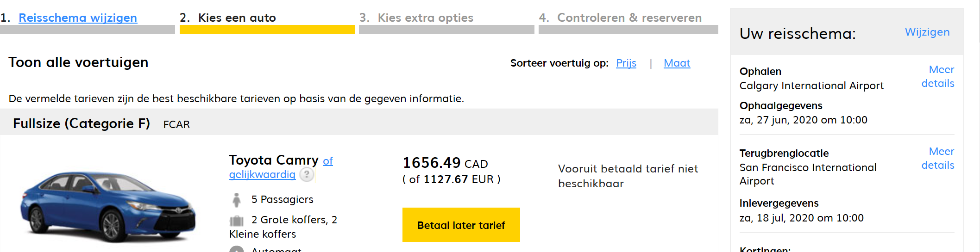Expand Meer details for Ophalen location
This screenshot has width=980, height=252.
938,76
